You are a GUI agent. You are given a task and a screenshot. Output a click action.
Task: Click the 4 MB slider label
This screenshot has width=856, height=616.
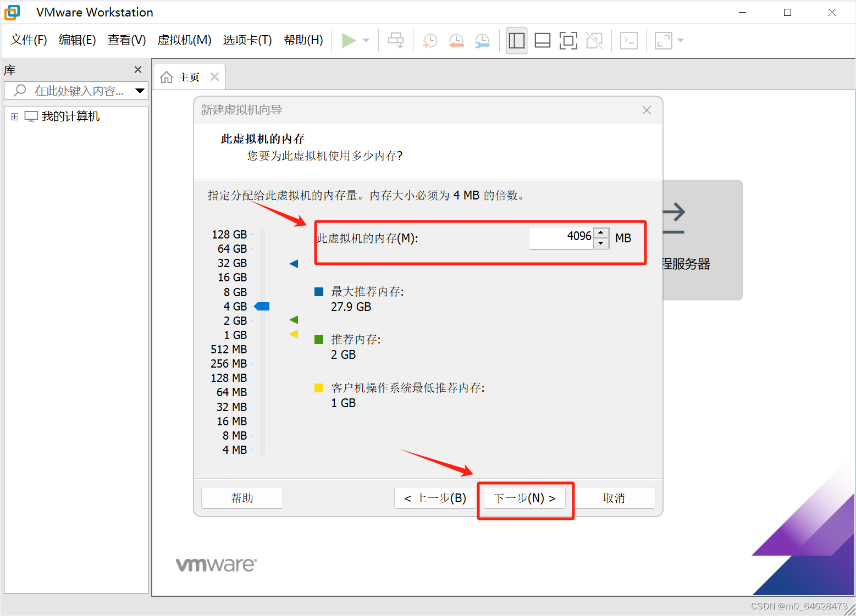pyautogui.click(x=234, y=450)
